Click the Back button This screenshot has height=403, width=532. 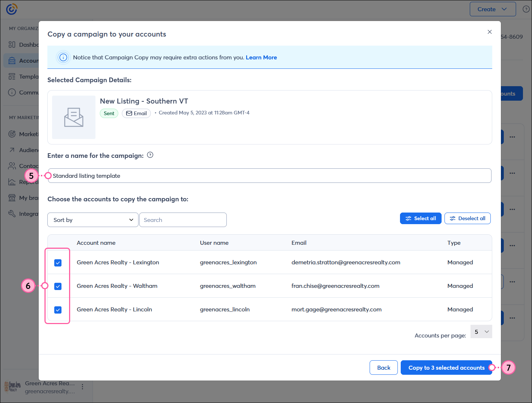(x=384, y=368)
